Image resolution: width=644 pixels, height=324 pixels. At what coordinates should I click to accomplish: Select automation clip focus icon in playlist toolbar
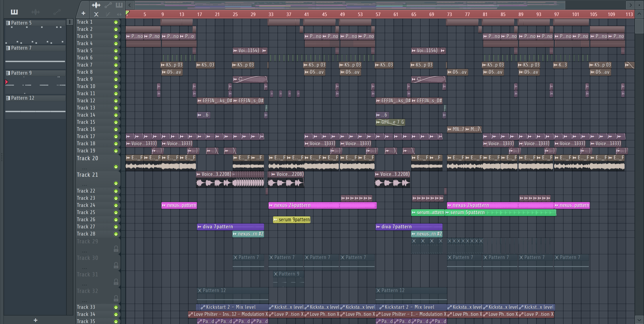[x=108, y=5]
